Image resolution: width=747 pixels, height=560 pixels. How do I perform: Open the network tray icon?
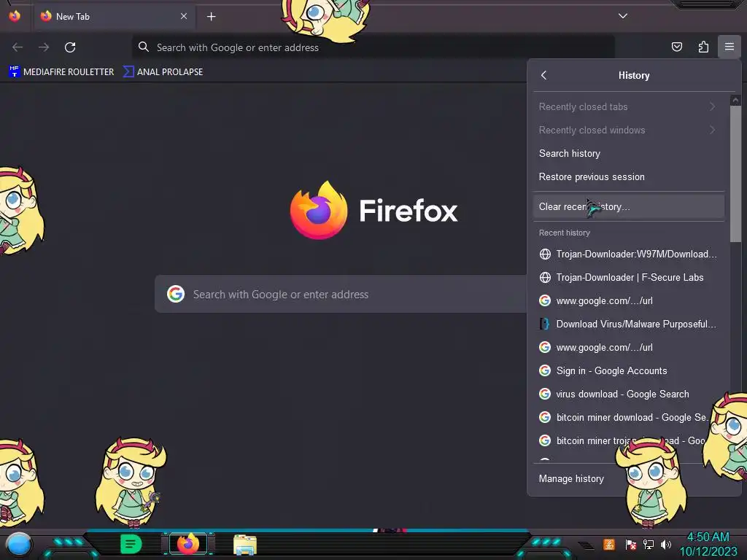pos(649,544)
